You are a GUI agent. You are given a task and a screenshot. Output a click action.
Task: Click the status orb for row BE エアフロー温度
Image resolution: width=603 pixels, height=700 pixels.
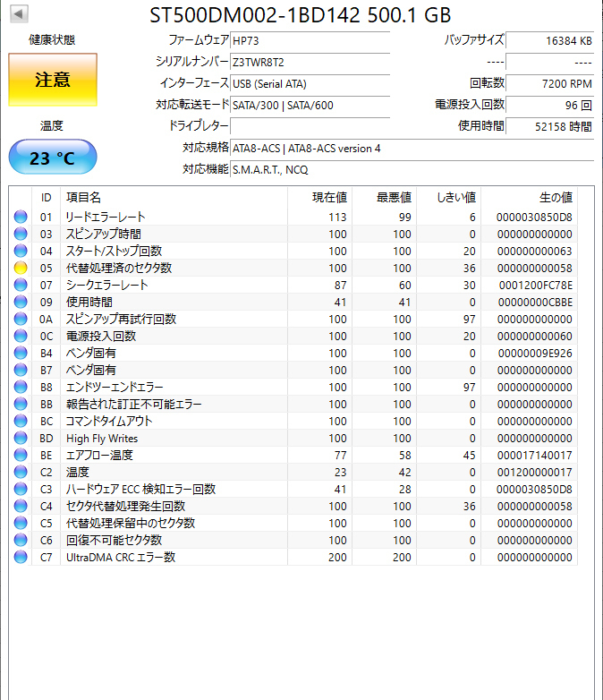coord(21,455)
